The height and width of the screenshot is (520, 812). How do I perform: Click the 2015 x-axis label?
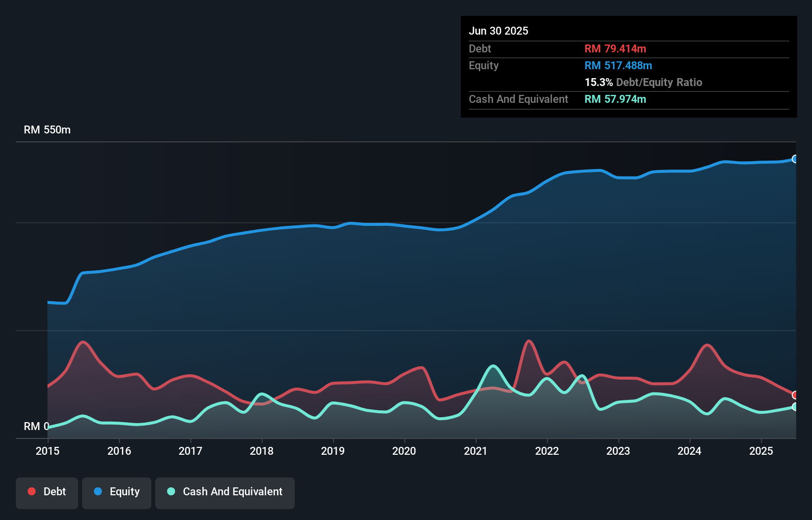(x=47, y=451)
